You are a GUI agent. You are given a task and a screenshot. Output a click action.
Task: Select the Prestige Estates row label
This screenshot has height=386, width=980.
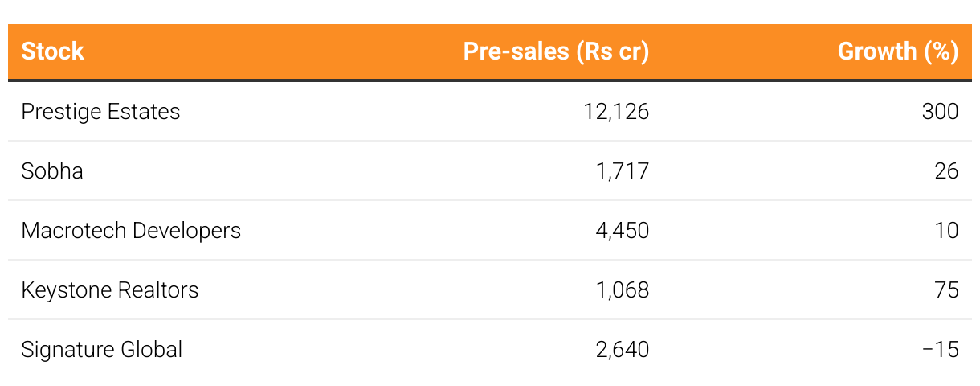[x=100, y=111]
